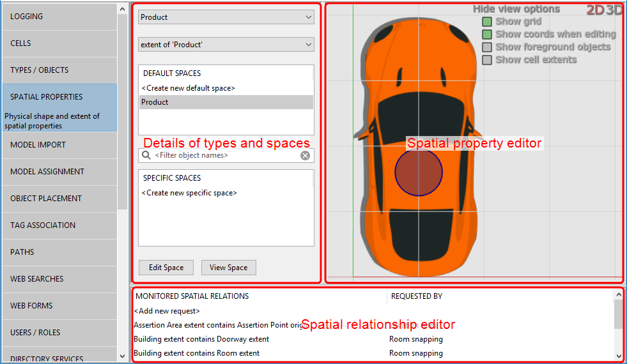
Task: Enable Show cell extents
Action: pos(486,60)
